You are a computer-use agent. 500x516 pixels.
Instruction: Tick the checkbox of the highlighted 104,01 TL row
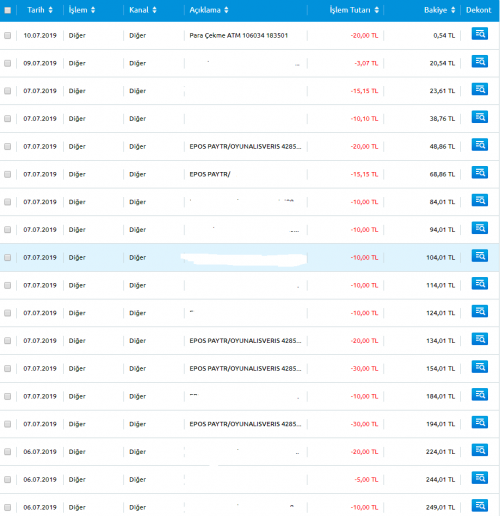(8, 257)
